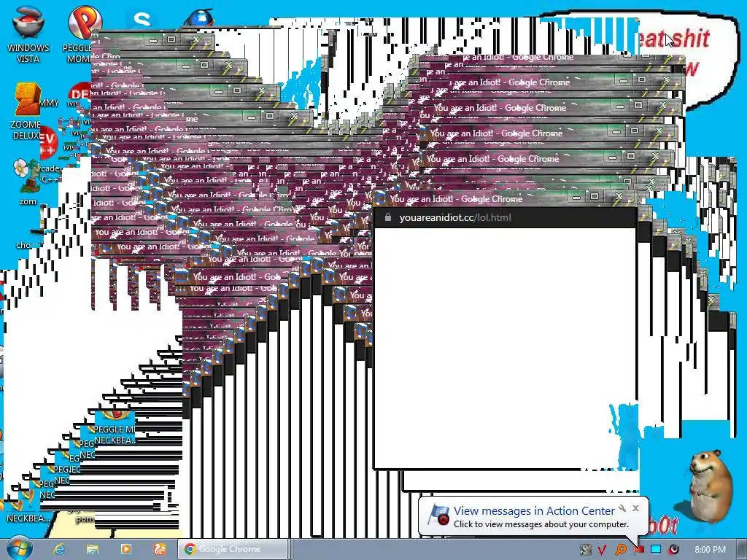Click the gray tray icon left of red V
747x560 pixels.
click(586, 550)
